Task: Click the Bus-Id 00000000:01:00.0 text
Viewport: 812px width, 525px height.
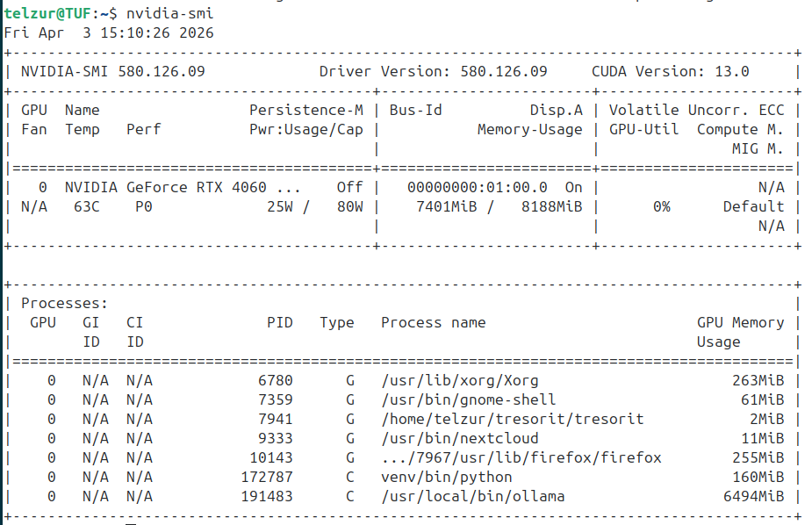Action: [477, 187]
